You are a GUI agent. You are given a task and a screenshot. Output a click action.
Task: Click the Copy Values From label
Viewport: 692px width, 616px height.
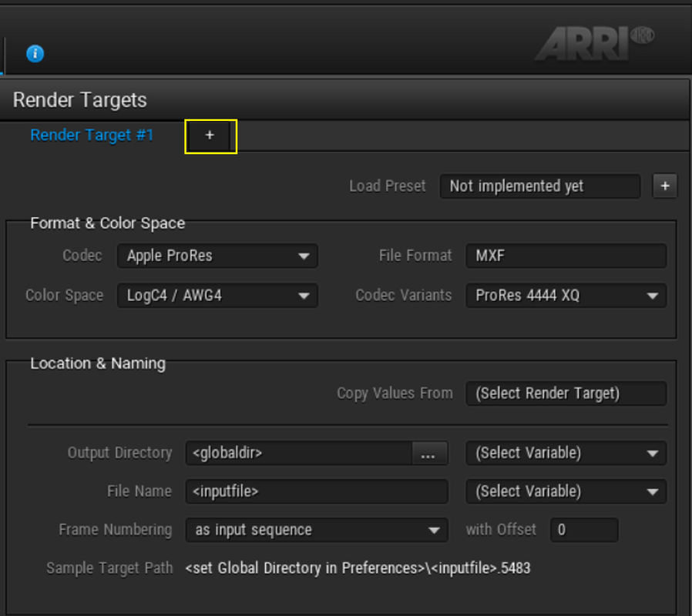click(395, 393)
